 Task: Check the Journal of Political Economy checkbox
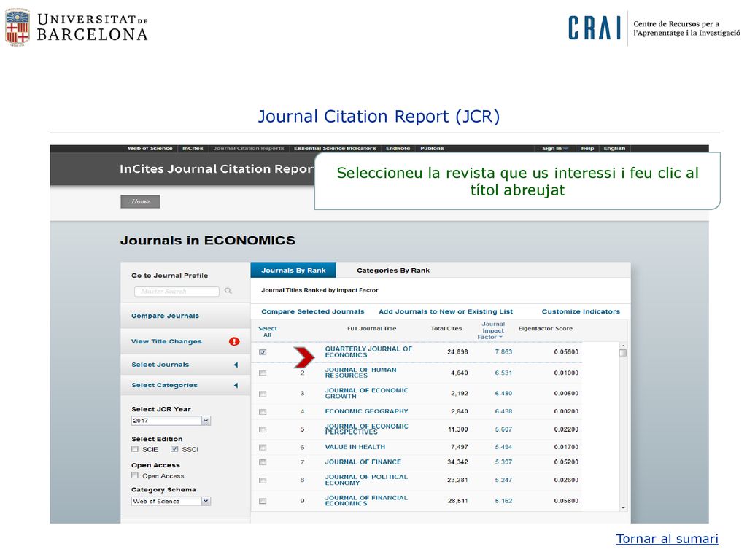click(263, 481)
